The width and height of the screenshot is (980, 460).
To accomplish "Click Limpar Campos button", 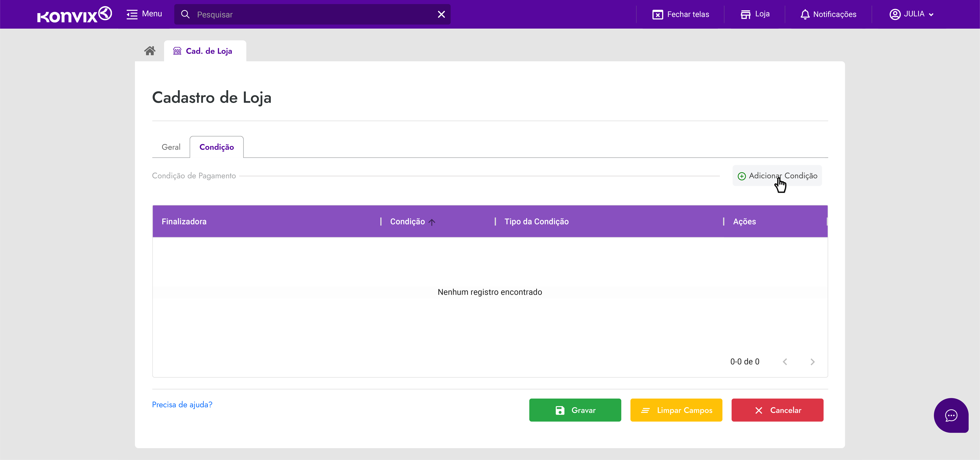I will tap(676, 410).
